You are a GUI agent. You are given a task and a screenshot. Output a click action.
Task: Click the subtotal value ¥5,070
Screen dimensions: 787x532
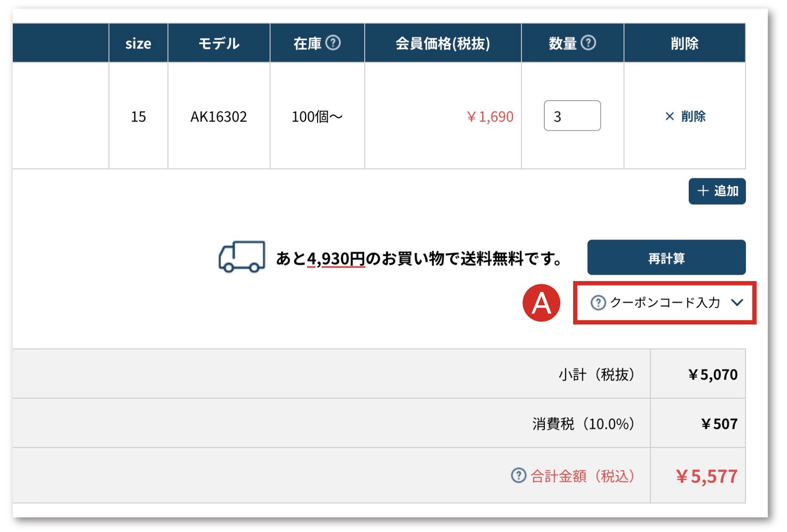pyautogui.click(x=713, y=375)
